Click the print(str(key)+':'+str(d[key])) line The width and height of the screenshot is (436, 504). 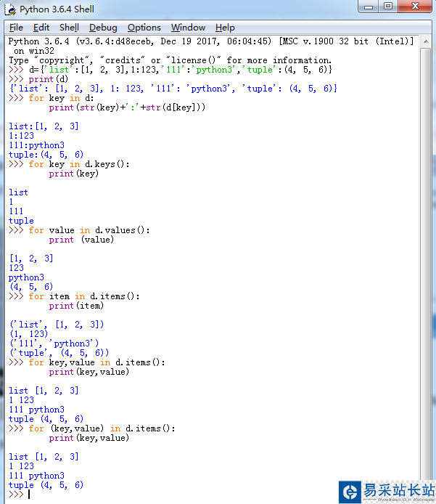click(127, 107)
